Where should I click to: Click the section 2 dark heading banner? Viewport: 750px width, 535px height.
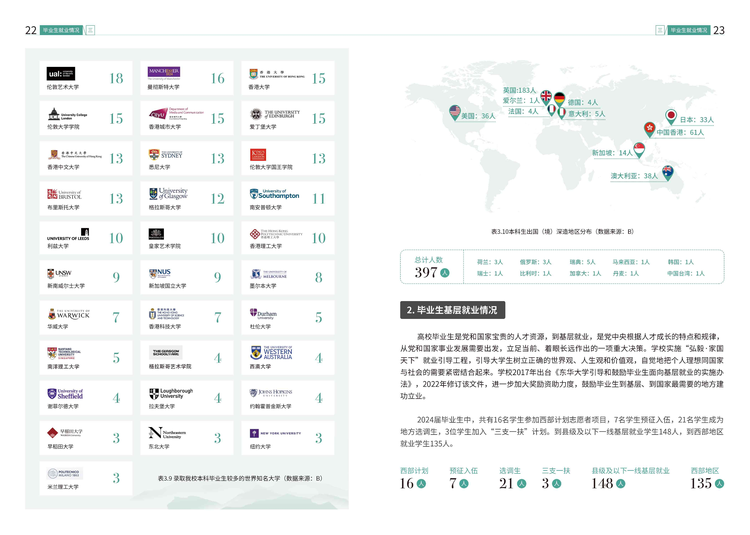click(x=452, y=310)
